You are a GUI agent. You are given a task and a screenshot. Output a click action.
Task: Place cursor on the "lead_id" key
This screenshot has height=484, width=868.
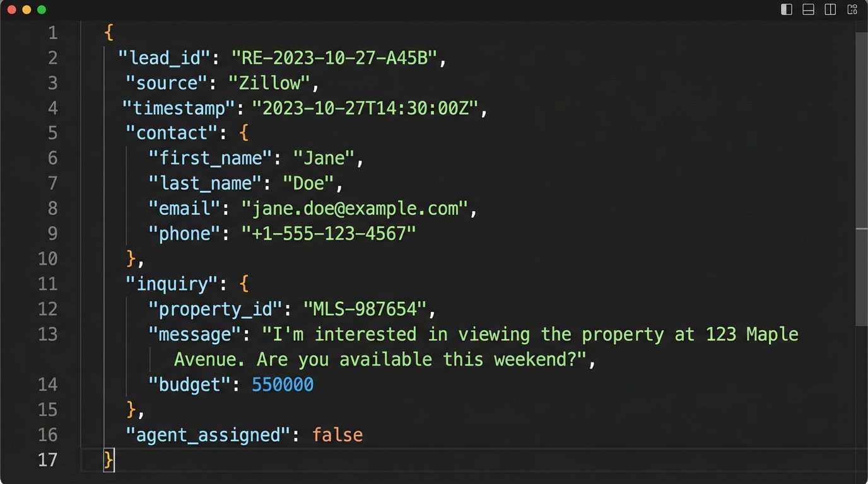[x=163, y=58]
